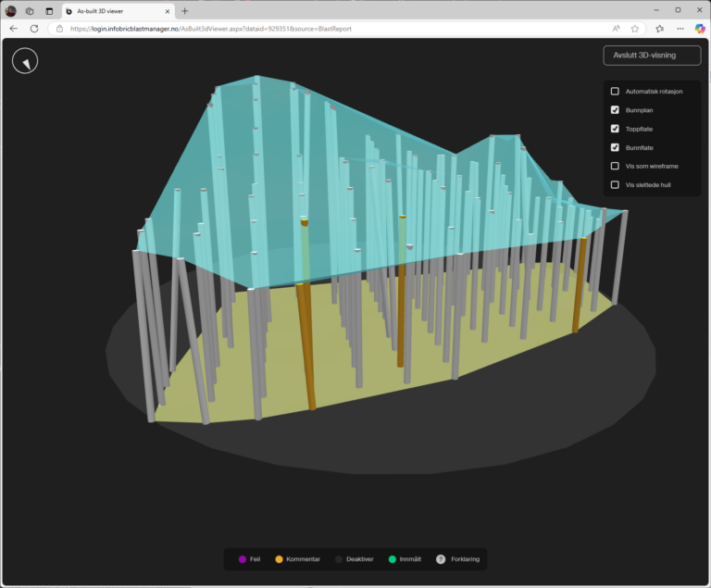Open the Forklaring help icon

441,559
